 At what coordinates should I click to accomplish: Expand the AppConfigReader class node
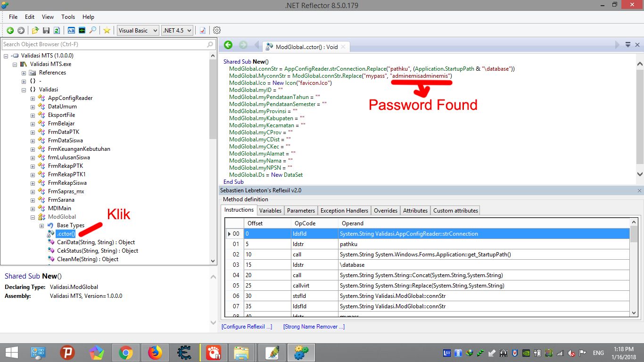[33, 98]
